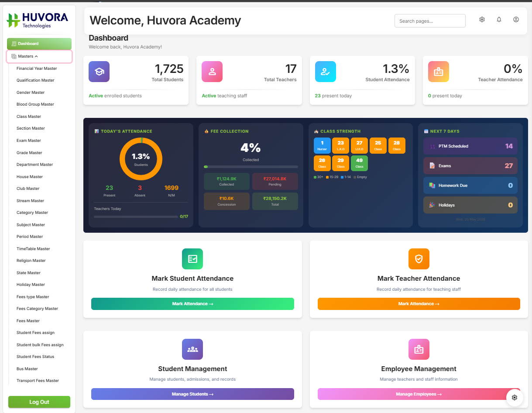Click the ₹27,014.8K Pending tile
This screenshot has height=413, width=532.
275,181
